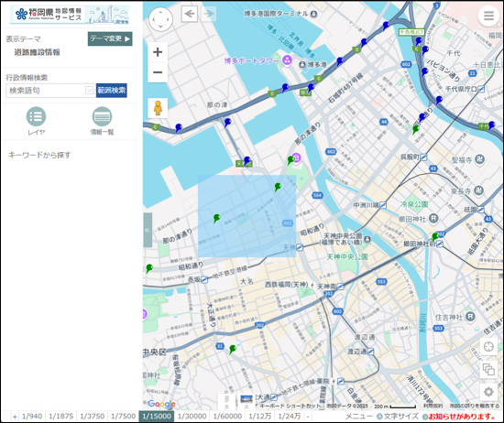Image resolution: width=504 pixels, height=423 pixels.
Task: Click blue pin at western end of expressway
Action: [x=179, y=128]
